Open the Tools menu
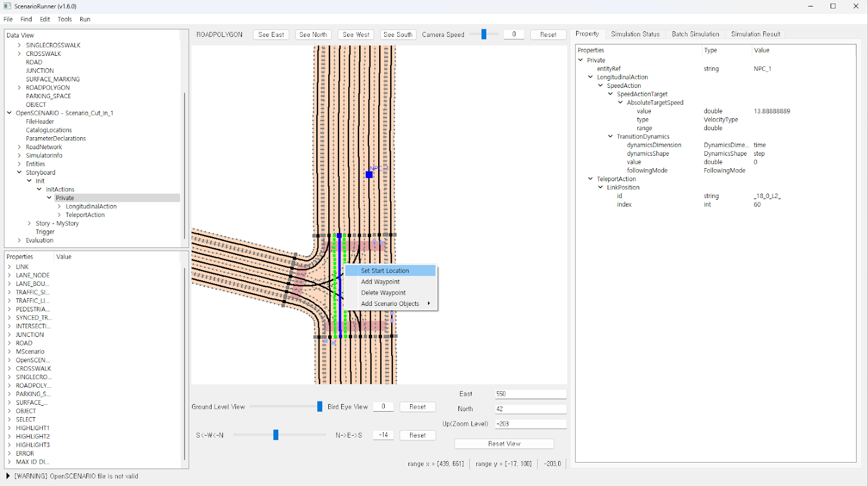Viewport: 868px width, 486px height. (65, 19)
